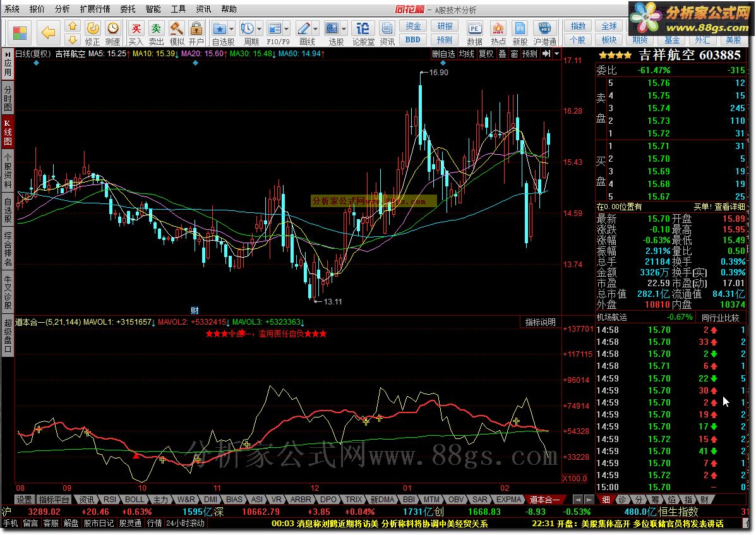
Task: Toggle 复权 price adjustment
Action: coord(486,54)
